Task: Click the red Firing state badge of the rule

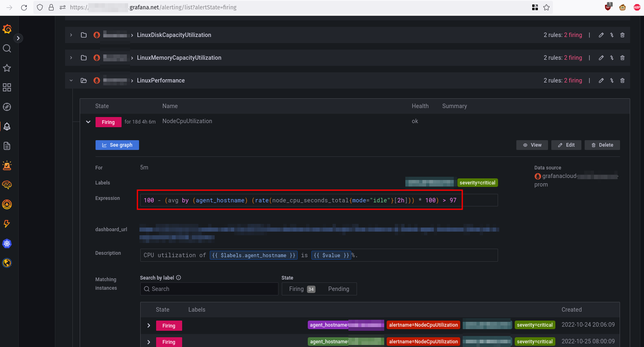Action: tap(108, 122)
